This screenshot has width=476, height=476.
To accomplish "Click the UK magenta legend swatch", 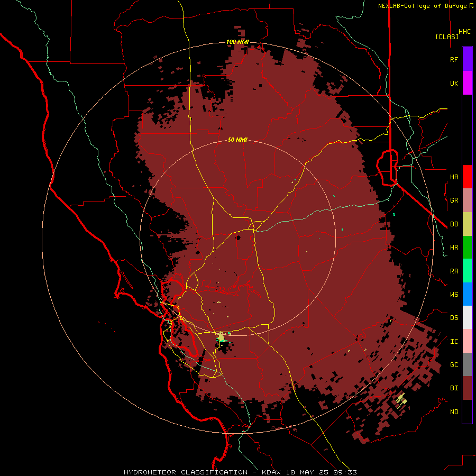I will click(467, 83).
